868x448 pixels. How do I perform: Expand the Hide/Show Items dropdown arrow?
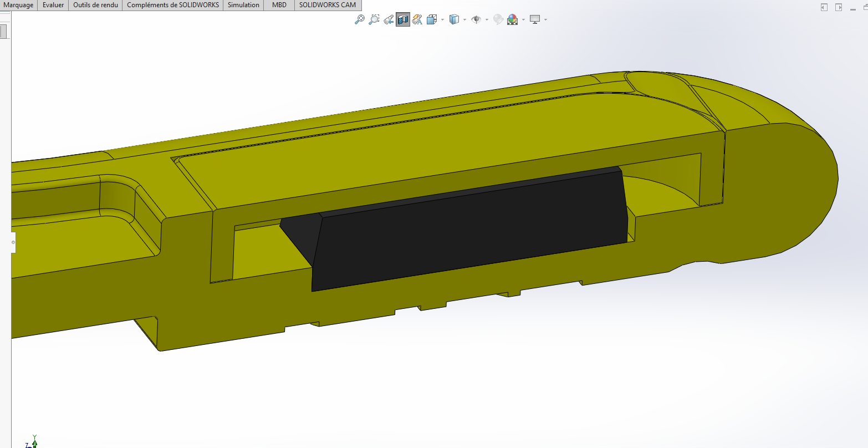click(x=487, y=20)
